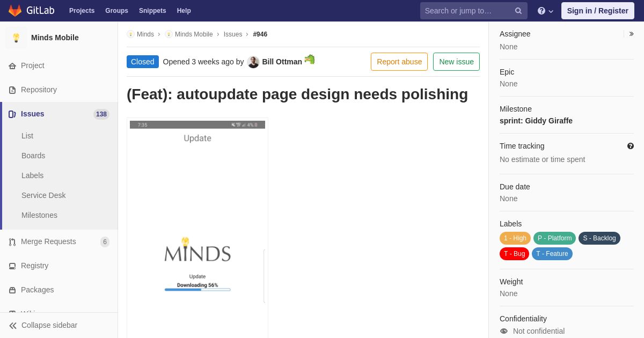Click the Closed status badge
Image resolution: width=644 pixels, height=338 pixels.
(143, 62)
